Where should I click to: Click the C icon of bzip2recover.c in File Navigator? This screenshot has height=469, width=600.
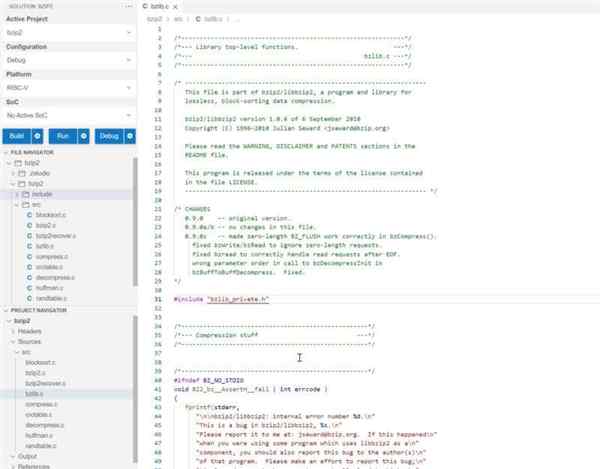pyautogui.click(x=29, y=236)
